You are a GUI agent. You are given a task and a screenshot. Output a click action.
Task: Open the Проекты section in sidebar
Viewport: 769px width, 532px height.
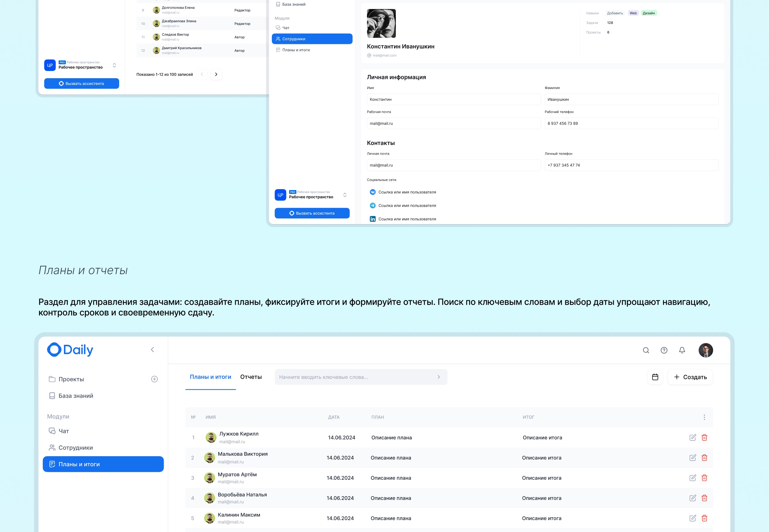click(71, 379)
